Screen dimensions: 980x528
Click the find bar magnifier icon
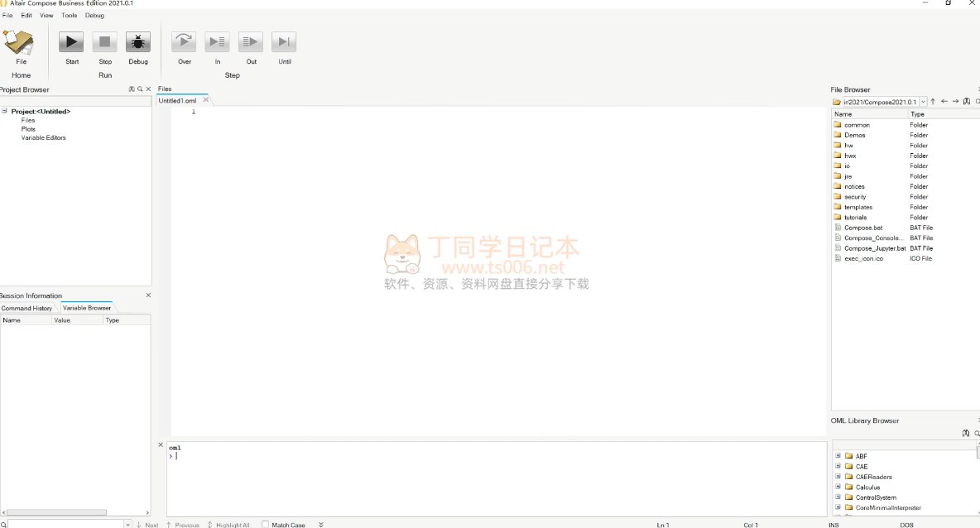click(4, 525)
